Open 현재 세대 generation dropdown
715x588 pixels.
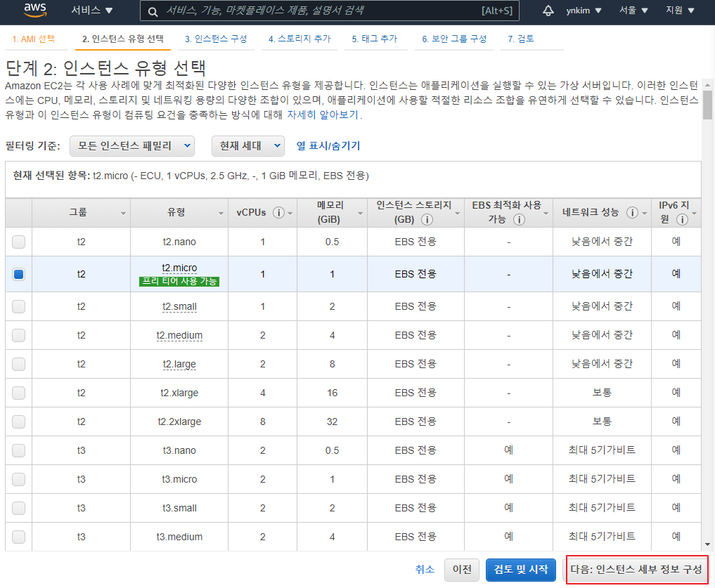tap(248, 146)
